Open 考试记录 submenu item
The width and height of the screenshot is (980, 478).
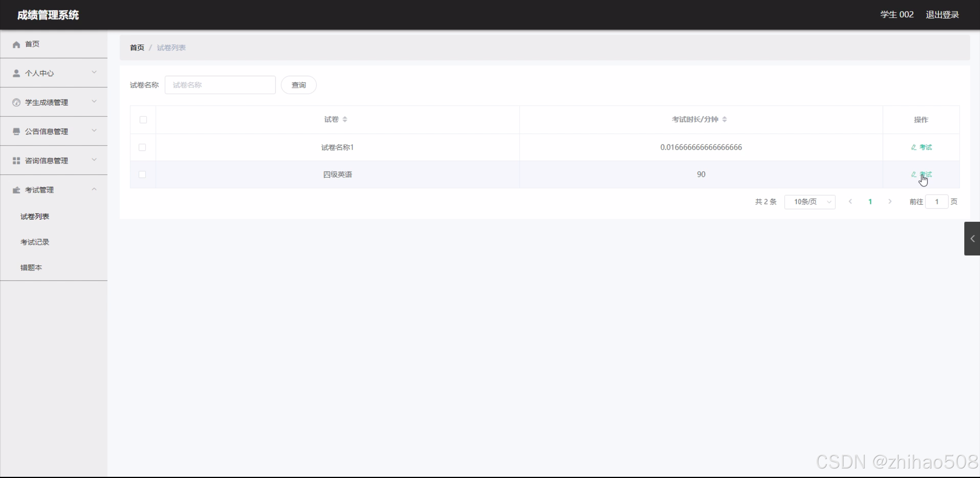(x=35, y=242)
